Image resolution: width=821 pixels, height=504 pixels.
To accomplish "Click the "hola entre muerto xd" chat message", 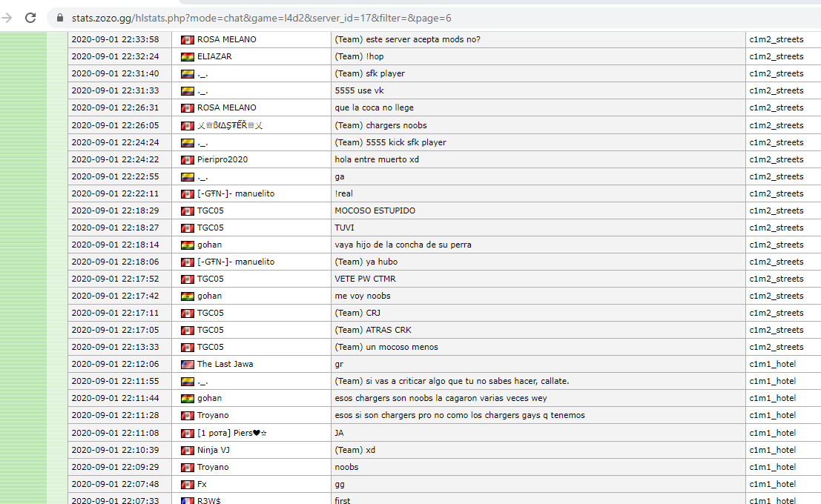I will click(377, 159).
